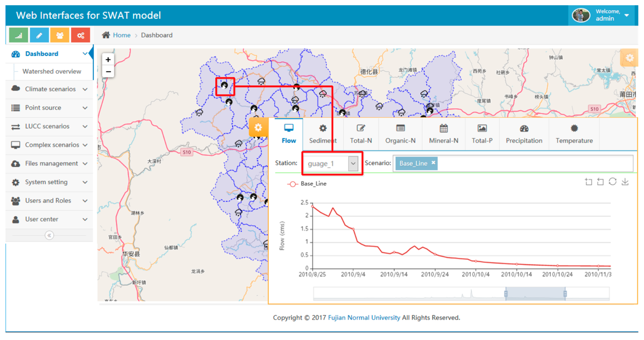The height and width of the screenshot is (340, 644).
Task: Click the orange users shortcut icon
Action: tap(60, 35)
